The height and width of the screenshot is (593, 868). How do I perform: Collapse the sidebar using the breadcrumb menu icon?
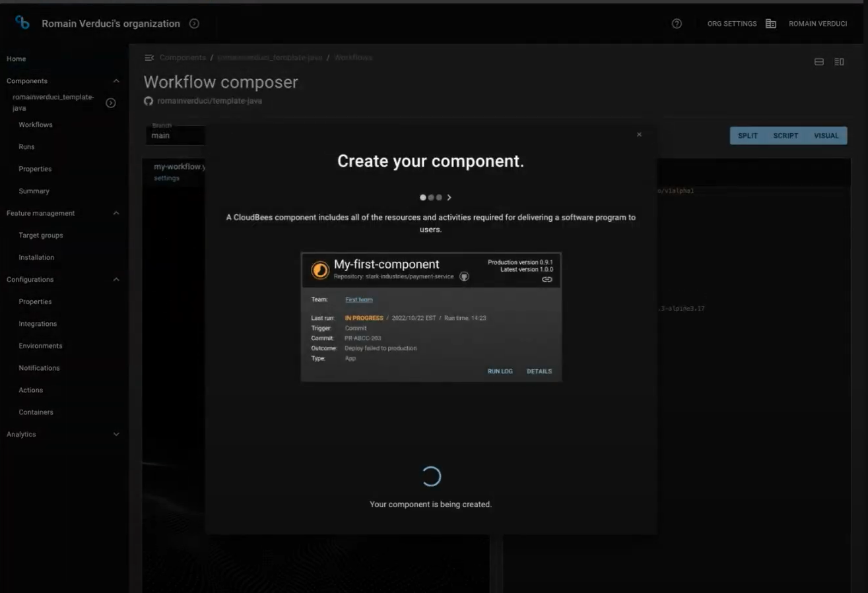(x=149, y=57)
